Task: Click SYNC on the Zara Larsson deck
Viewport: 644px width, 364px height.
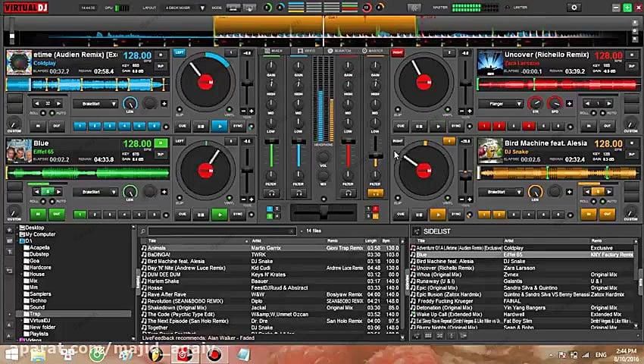Action: tap(456, 126)
